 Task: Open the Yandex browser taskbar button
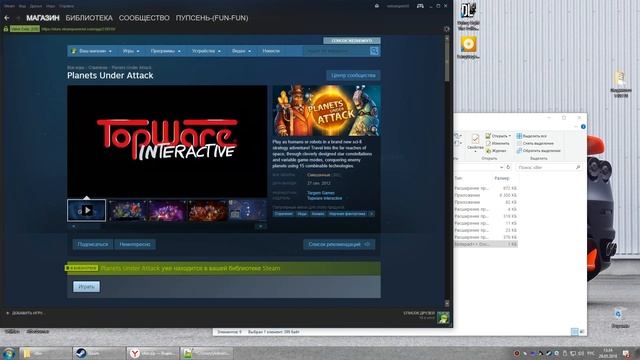pos(152,353)
